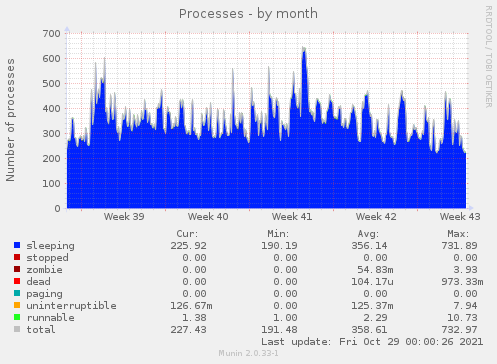Click the 300 y-axis tick label
The image size is (497, 364).
[x=51, y=133]
